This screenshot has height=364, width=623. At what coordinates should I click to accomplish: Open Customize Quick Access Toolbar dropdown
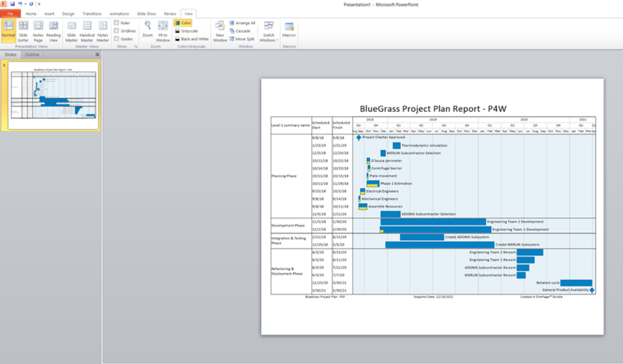click(39, 4)
